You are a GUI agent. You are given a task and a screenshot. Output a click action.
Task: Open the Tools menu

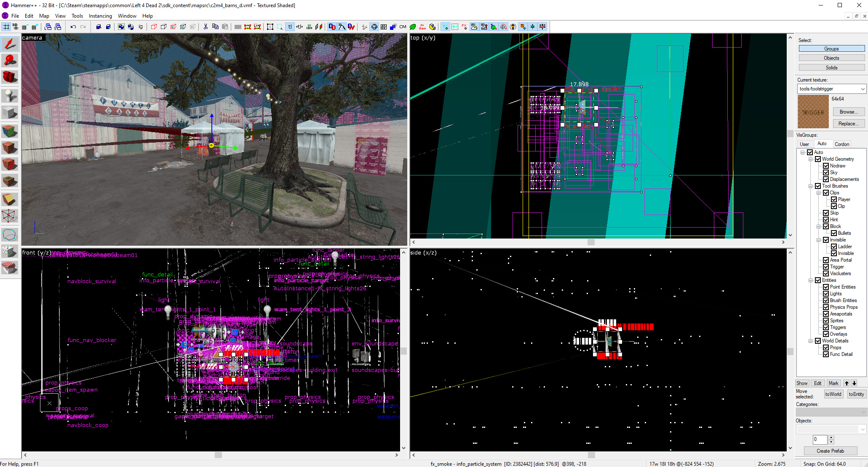click(77, 16)
